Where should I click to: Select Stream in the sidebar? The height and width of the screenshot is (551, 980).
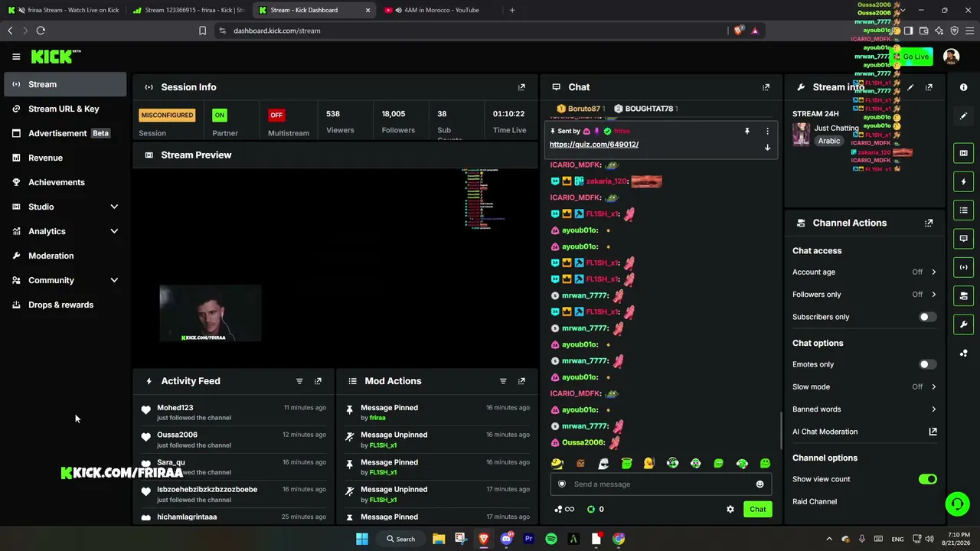click(66, 84)
